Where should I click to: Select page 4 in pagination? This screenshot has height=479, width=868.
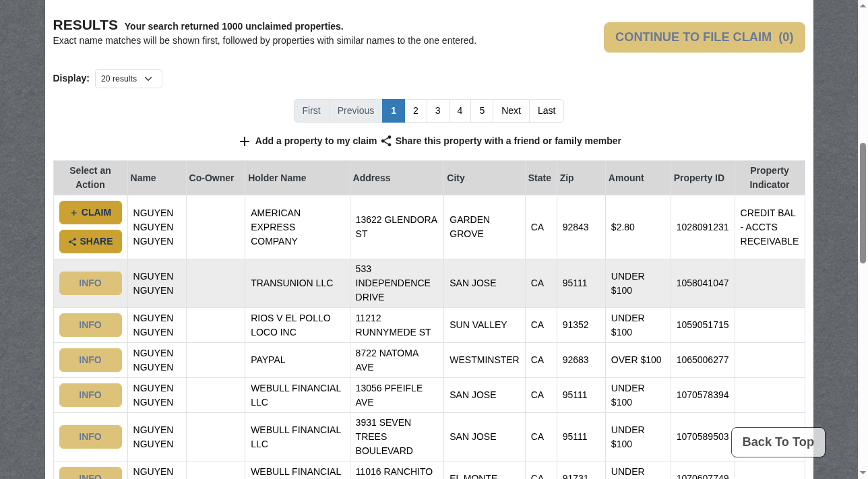click(460, 110)
